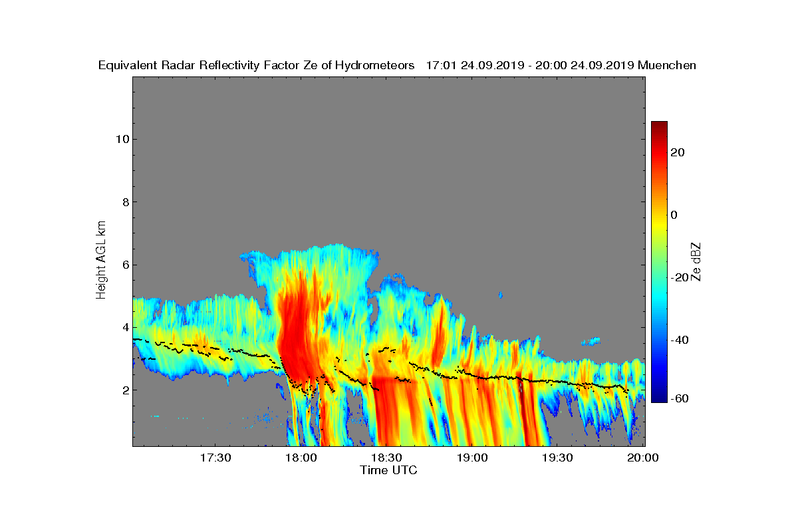Click the 20:00 time tick label
Viewport: 798px width, 532px height.
(x=643, y=458)
